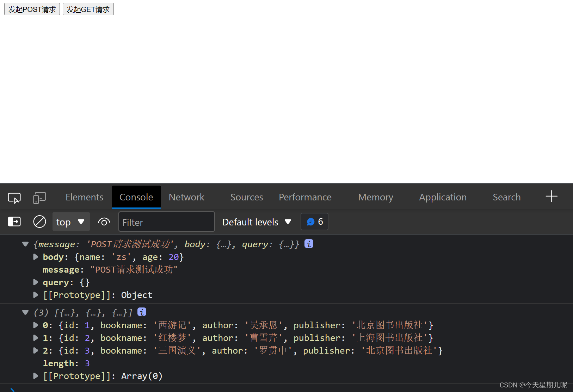Show the console sidebar
573x392 pixels.
(14, 222)
